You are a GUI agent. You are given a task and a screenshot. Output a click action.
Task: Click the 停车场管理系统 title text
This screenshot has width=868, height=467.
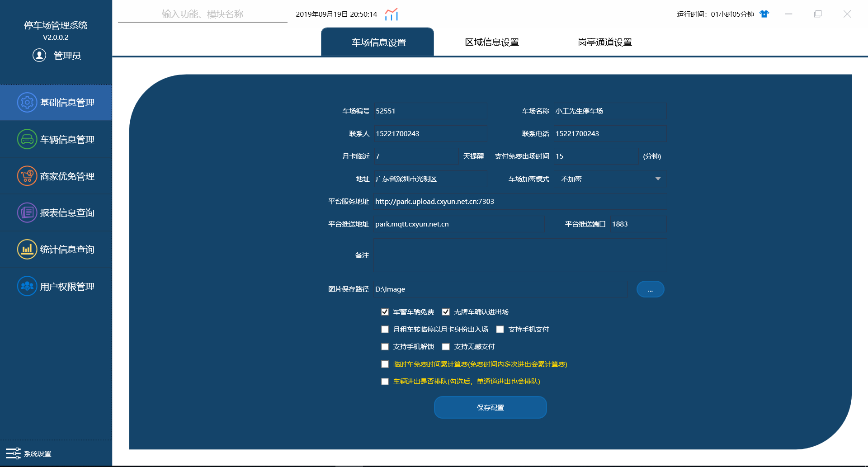[x=56, y=25]
